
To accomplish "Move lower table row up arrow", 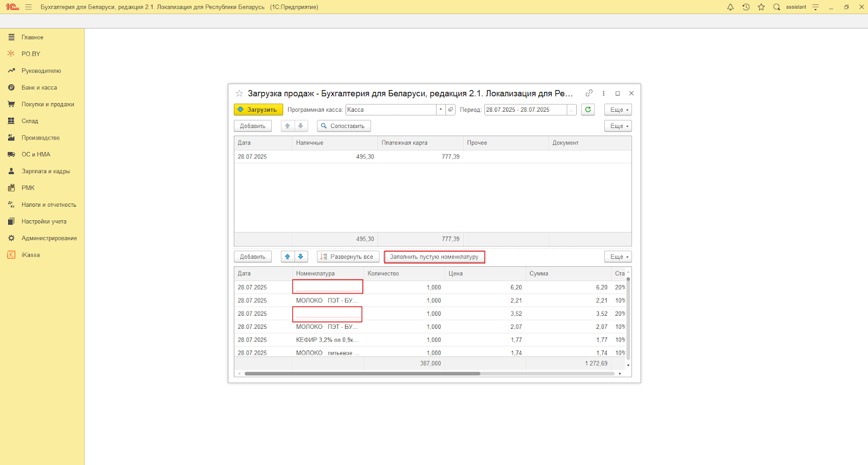I will tap(288, 257).
